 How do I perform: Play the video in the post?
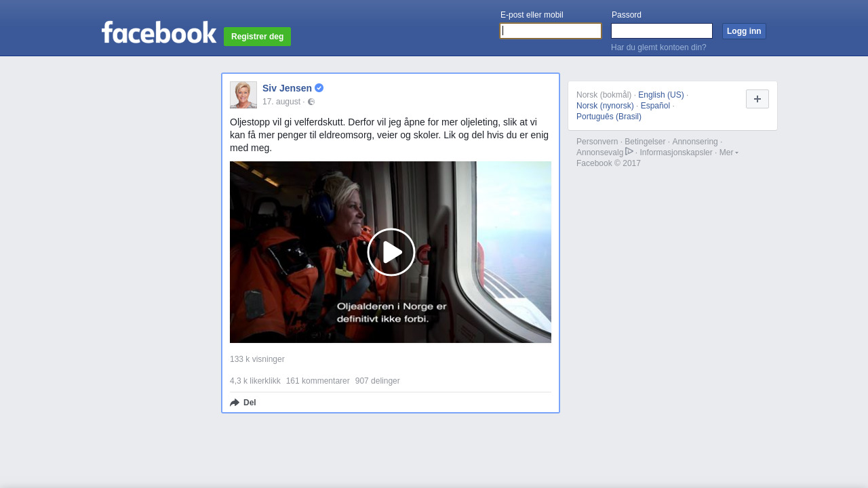(x=391, y=252)
